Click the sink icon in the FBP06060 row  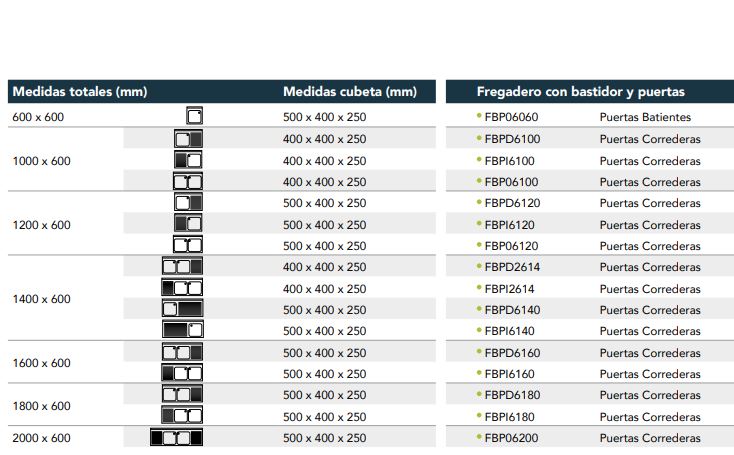(194, 116)
